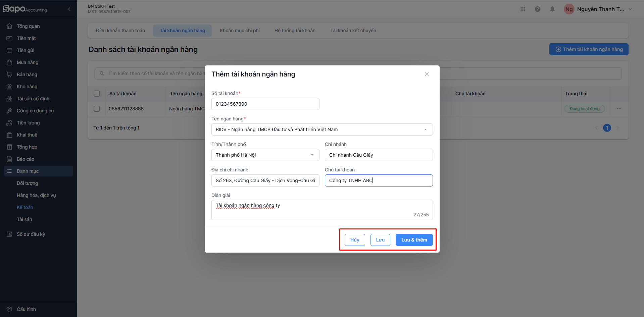Viewport: 644px width, 317px height.
Task: Expand the user account menu chevron
Action: 630,9
